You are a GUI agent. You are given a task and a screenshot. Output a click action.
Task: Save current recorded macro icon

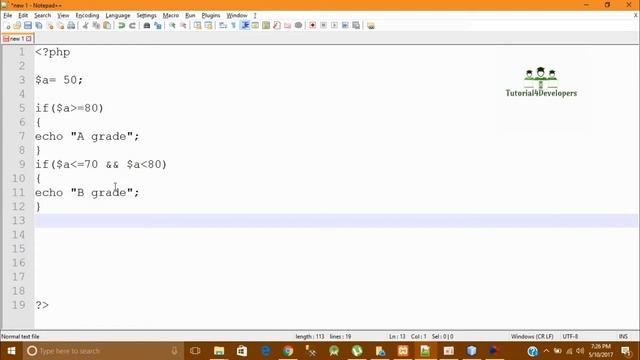356,26
